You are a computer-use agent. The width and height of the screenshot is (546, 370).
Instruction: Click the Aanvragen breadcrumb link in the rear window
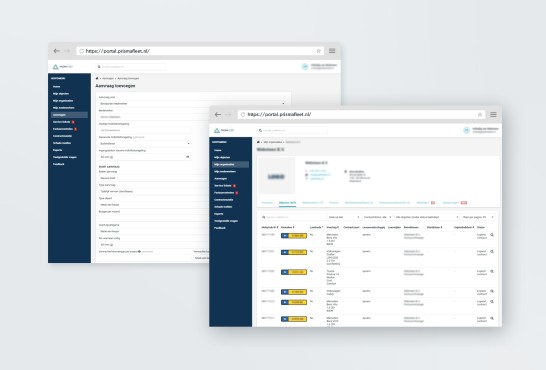point(108,78)
